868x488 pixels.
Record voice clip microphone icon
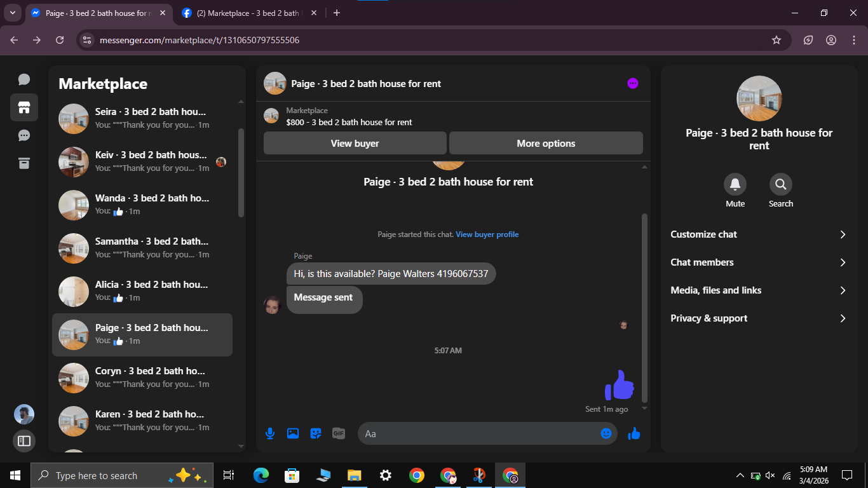[270, 433]
